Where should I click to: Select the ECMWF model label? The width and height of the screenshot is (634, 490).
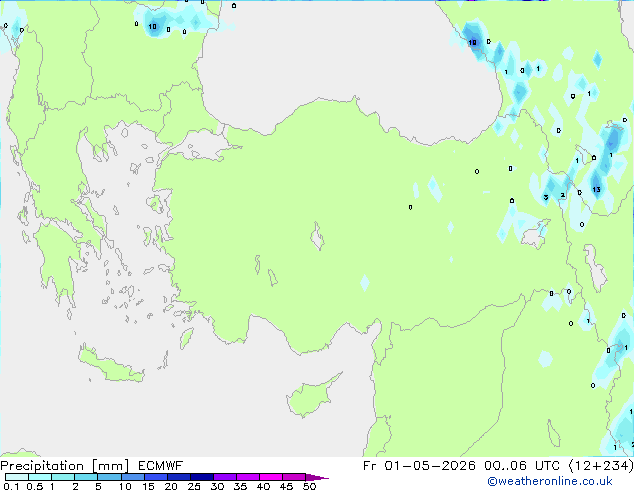point(161,466)
